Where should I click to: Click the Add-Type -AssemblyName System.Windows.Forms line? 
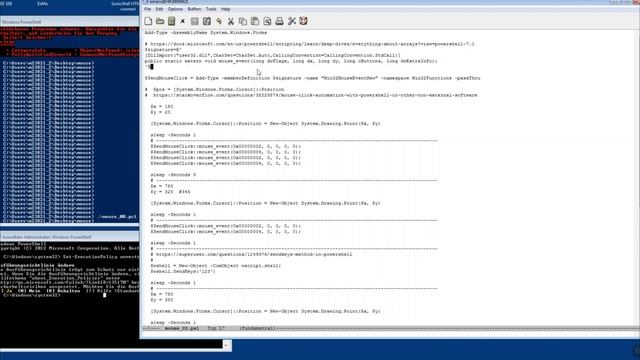(x=206, y=33)
